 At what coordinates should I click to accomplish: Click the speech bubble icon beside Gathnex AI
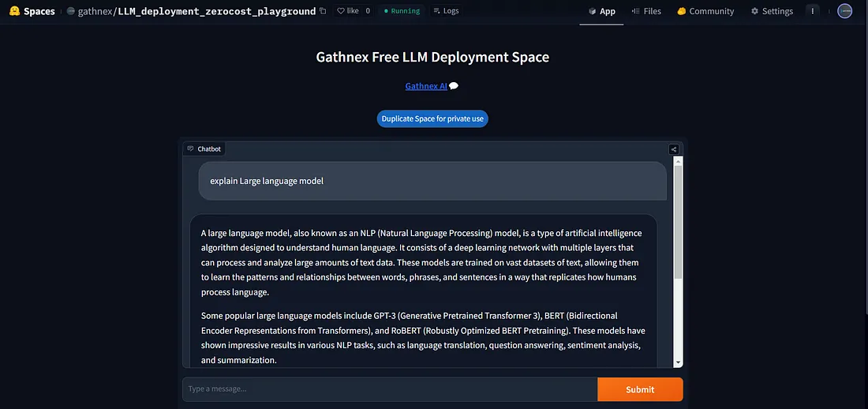(454, 86)
